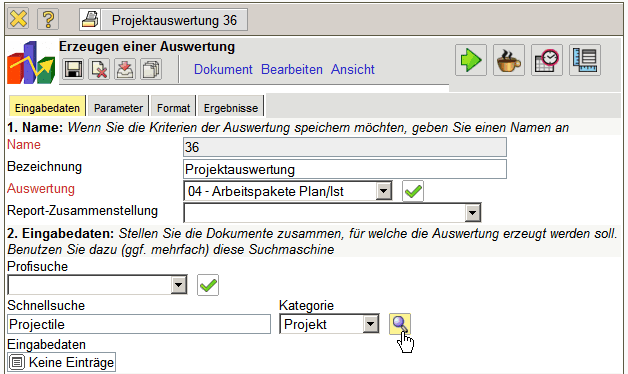Confirm Profisuche with green checkmark
The height and width of the screenshot is (374, 628).
[208, 285]
